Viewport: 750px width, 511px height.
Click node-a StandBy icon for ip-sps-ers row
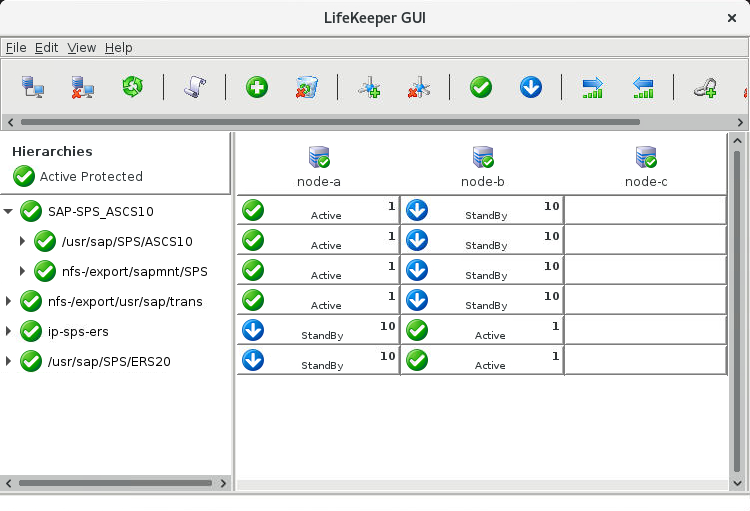253,330
